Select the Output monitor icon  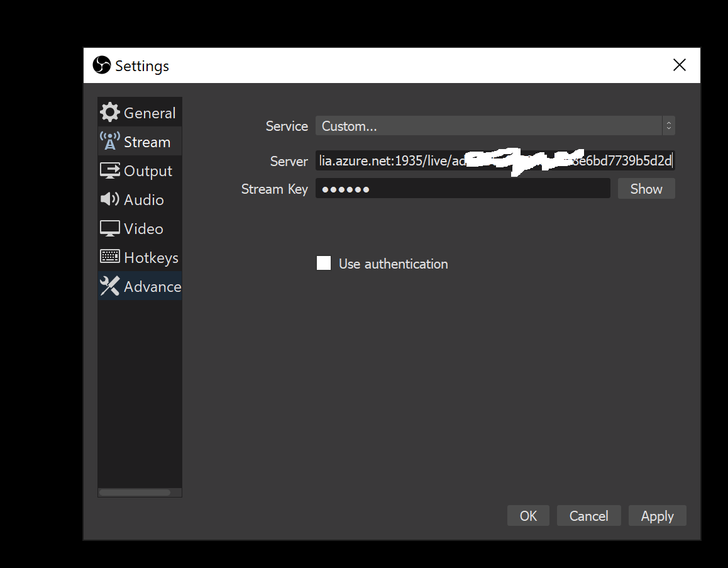pyautogui.click(x=110, y=170)
